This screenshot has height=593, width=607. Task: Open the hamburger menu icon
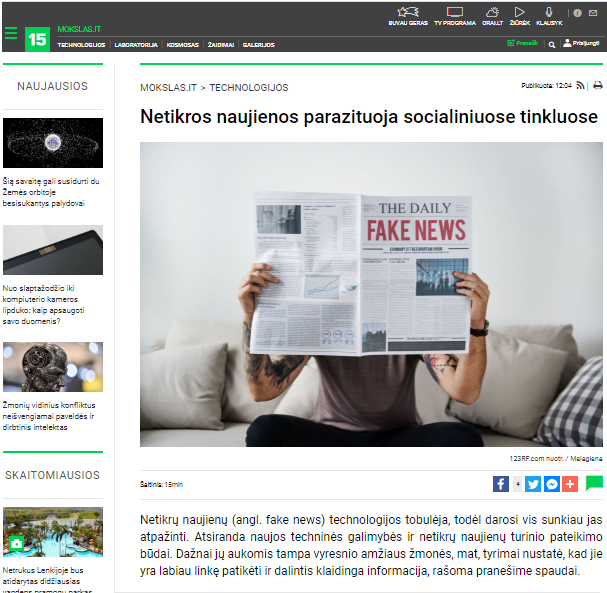11,33
